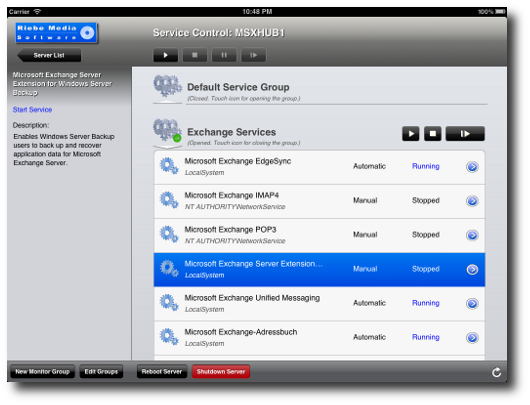Click New Monitor Group button
This screenshot has width=530, height=405.
coord(43,372)
